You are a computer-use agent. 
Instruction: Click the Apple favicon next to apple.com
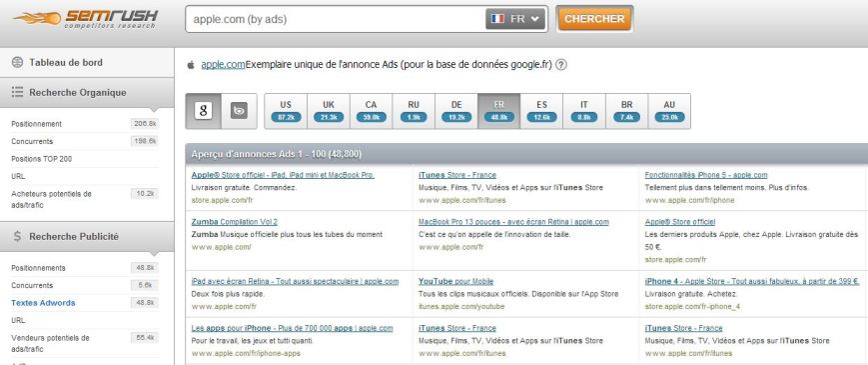pyautogui.click(x=191, y=65)
